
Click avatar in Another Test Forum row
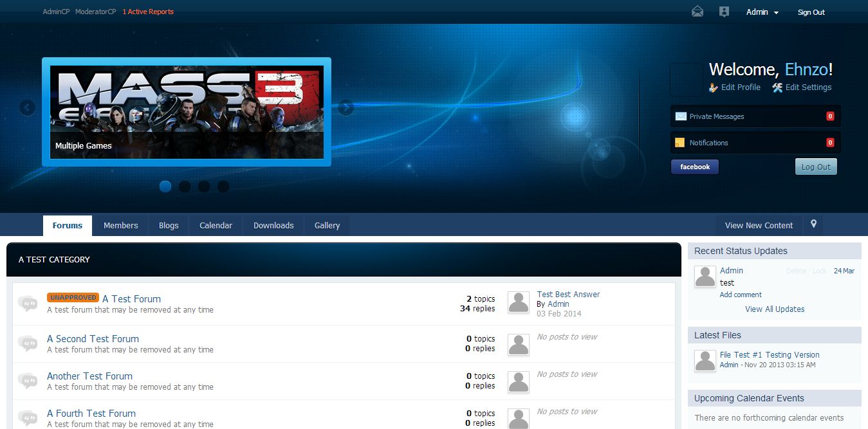click(519, 381)
